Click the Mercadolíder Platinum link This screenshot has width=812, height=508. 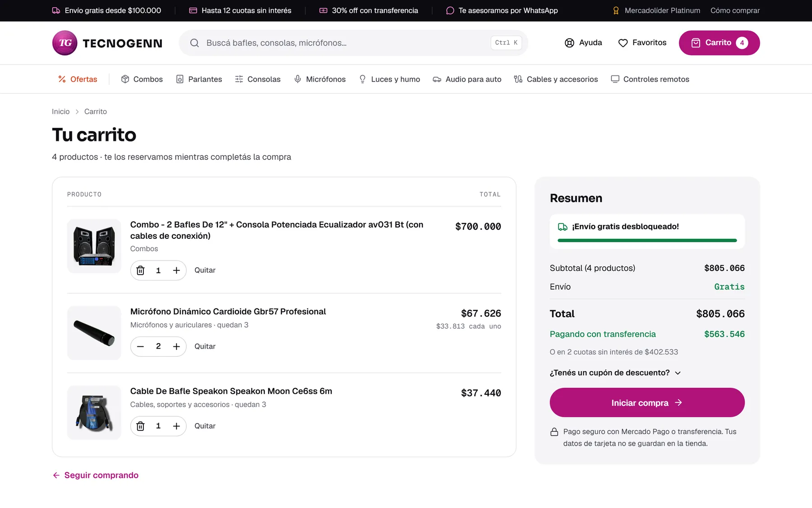tap(656, 10)
